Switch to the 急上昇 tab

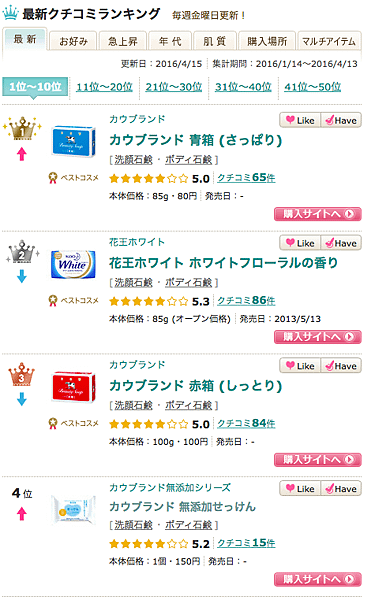[x=122, y=41]
